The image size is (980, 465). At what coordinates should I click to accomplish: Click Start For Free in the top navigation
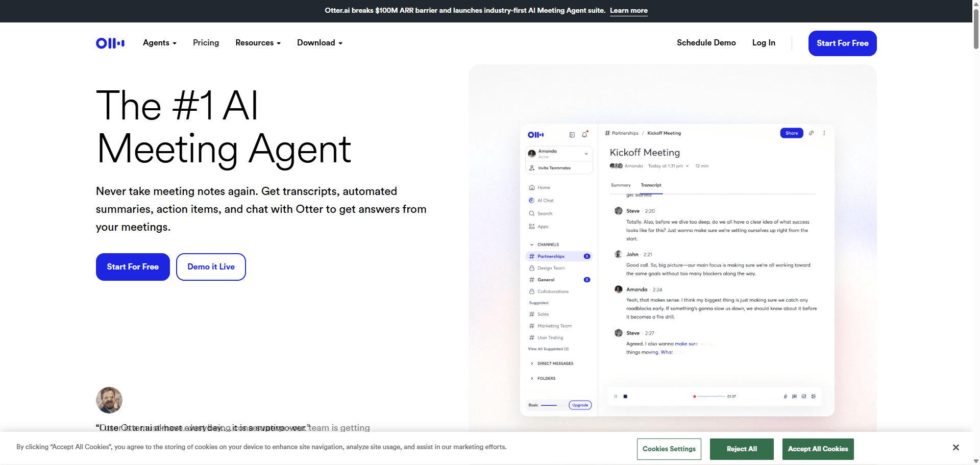pyautogui.click(x=843, y=43)
